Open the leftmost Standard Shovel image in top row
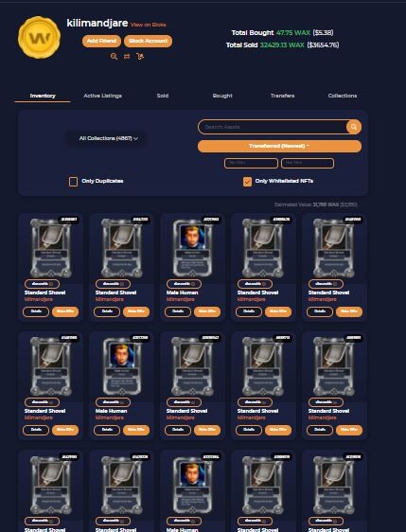 (x=50, y=248)
